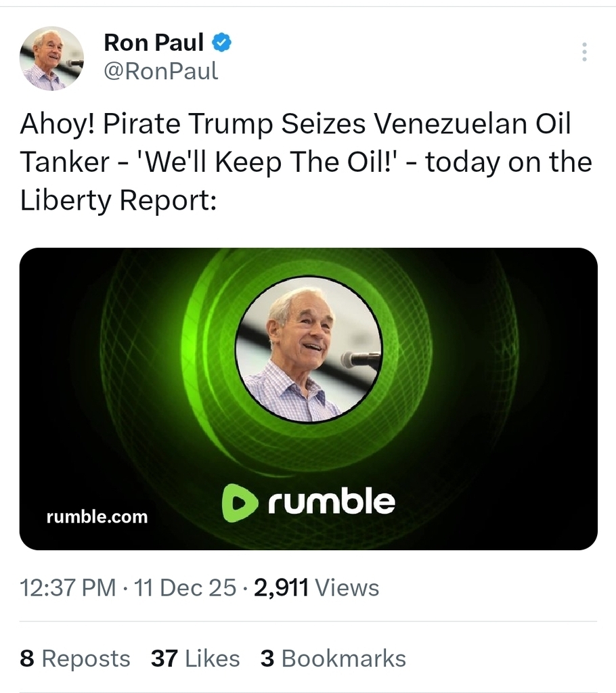Open the 3 Bookmarks count

coord(333,658)
